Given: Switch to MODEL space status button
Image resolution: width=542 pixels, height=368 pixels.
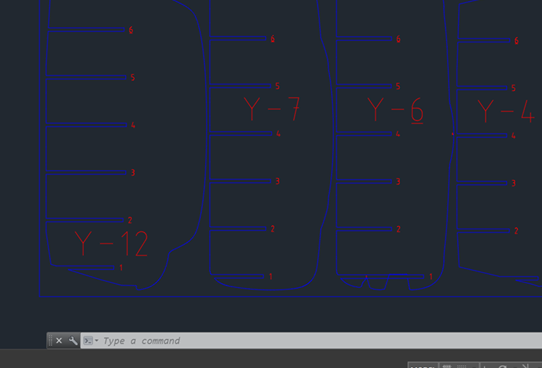Looking at the screenshot, I should 423,366.
